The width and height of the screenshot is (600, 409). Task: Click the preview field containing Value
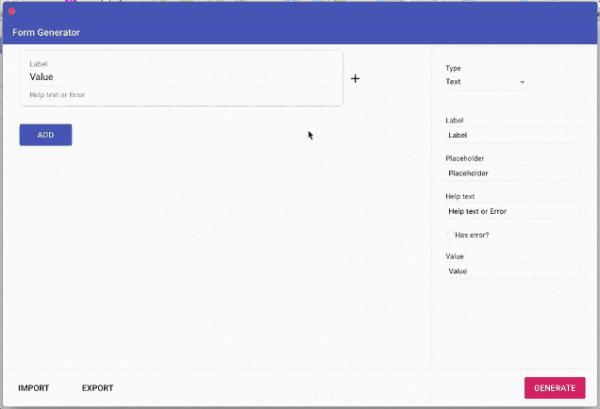(181, 77)
